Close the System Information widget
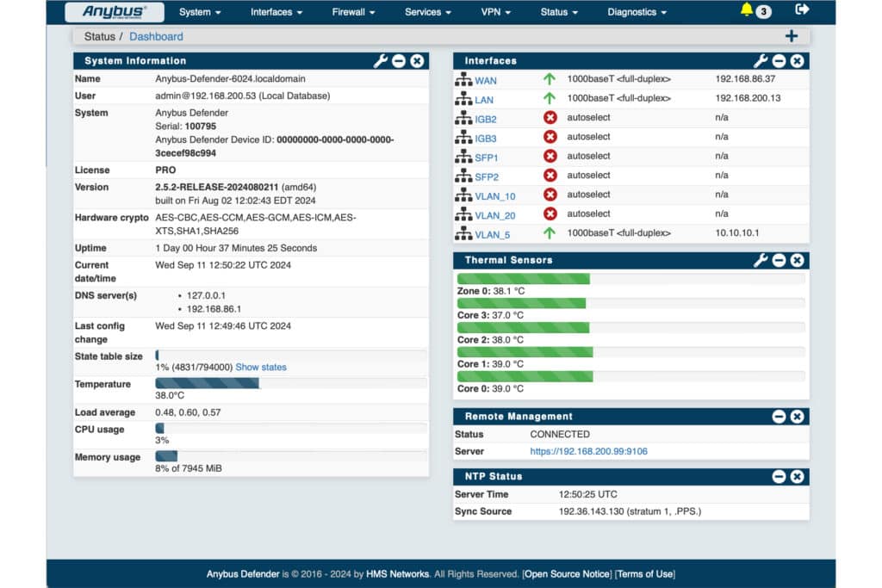882x588 pixels. click(417, 61)
